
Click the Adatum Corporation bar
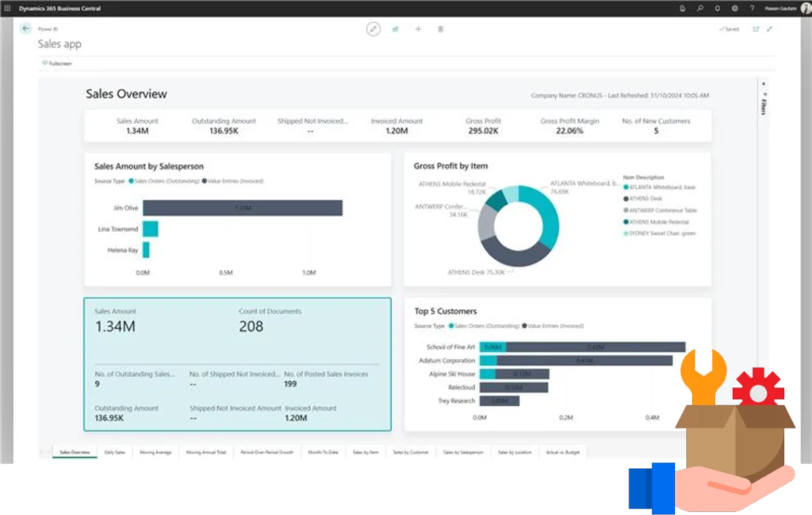coord(576,360)
